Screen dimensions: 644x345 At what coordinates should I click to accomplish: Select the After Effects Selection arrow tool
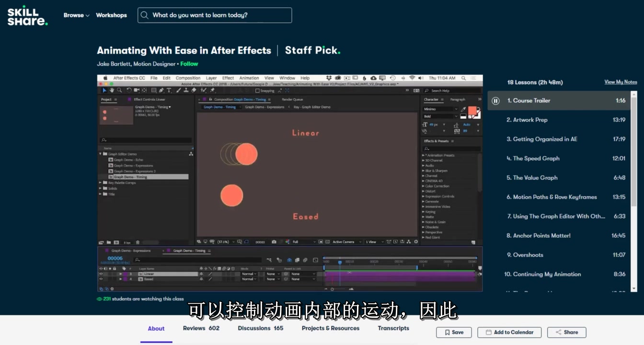point(104,90)
